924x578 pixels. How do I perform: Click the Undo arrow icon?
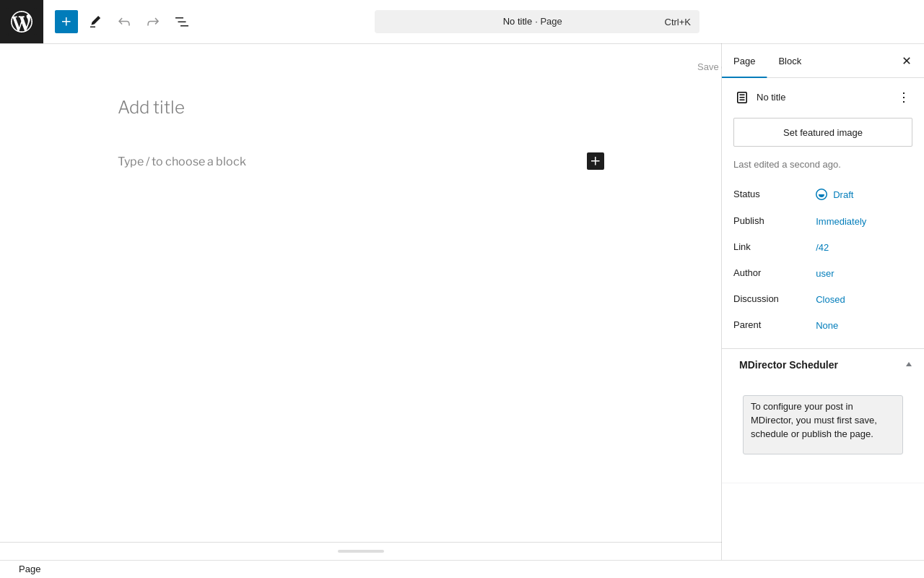[x=124, y=22]
